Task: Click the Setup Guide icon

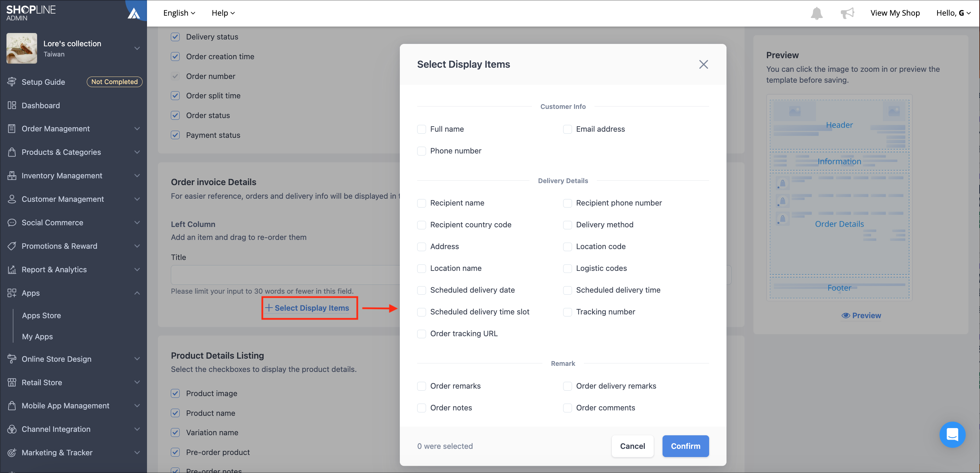Action: (12, 82)
